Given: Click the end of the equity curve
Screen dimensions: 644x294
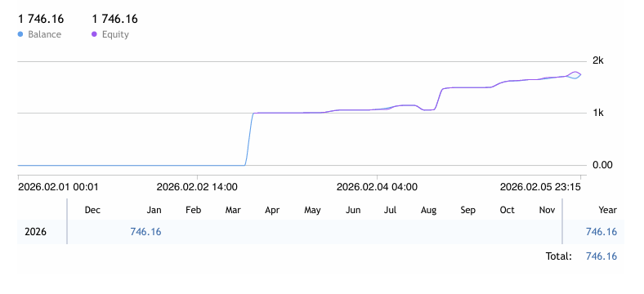Looking at the screenshot, I should pyautogui.click(x=580, y=74).
